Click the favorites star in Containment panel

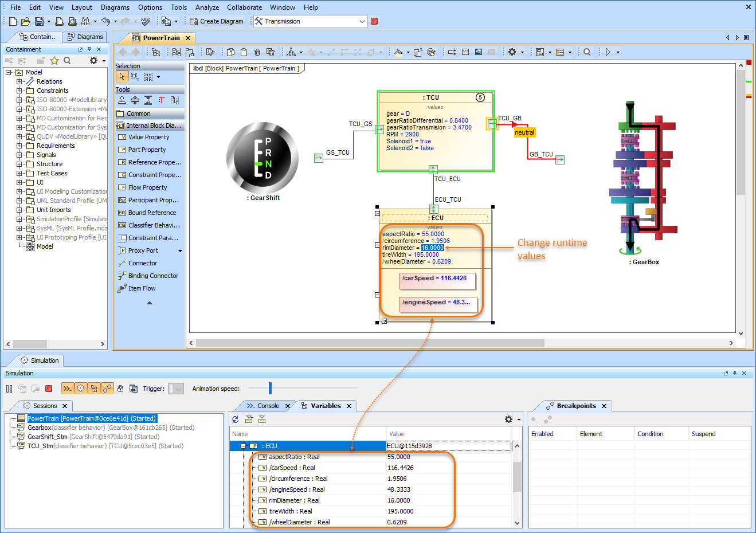(x=54, y=60)
